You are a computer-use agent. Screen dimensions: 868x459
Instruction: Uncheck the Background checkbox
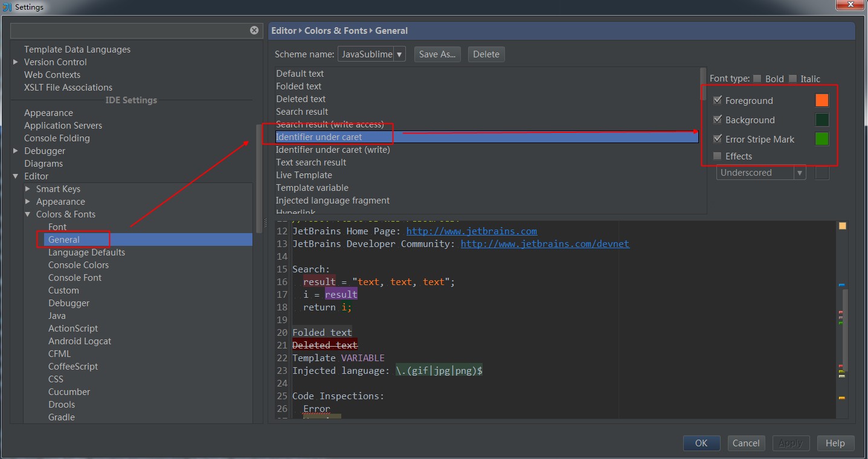point(718,120)
